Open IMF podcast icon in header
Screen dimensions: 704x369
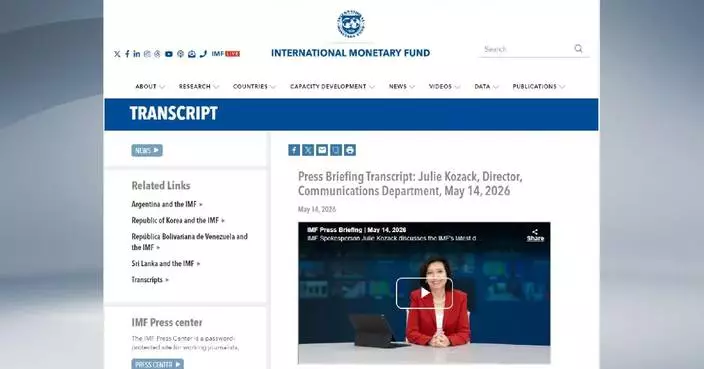180,54
